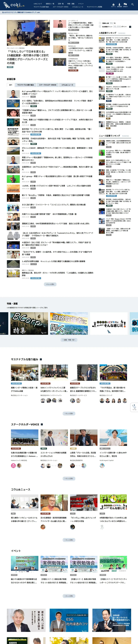The width and height of the screenshot is (138, 644).
Task: Open the search magnifier icon
Action: tap(133, 4)
